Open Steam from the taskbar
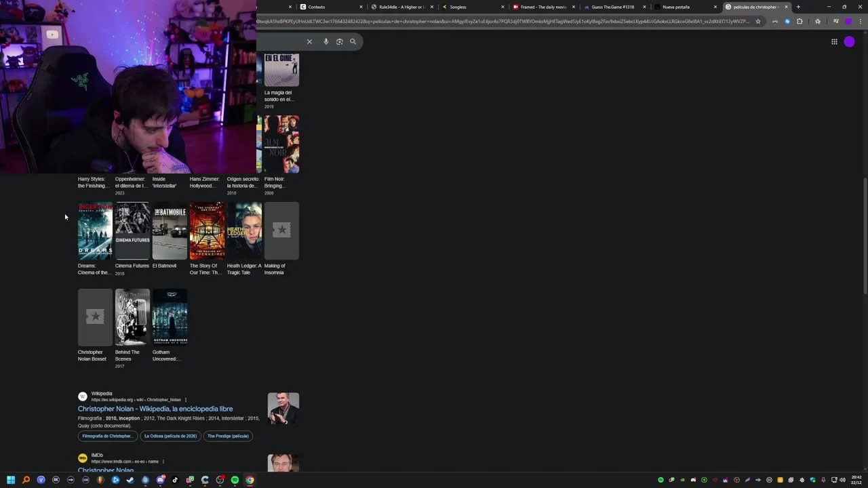Viewport: 868px width, 488px height. click(130, 480)
